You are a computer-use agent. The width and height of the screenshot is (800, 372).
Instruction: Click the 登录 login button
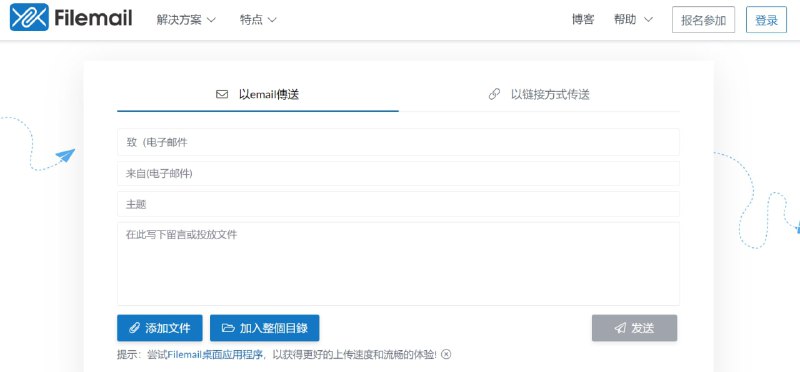pos(766,20)
